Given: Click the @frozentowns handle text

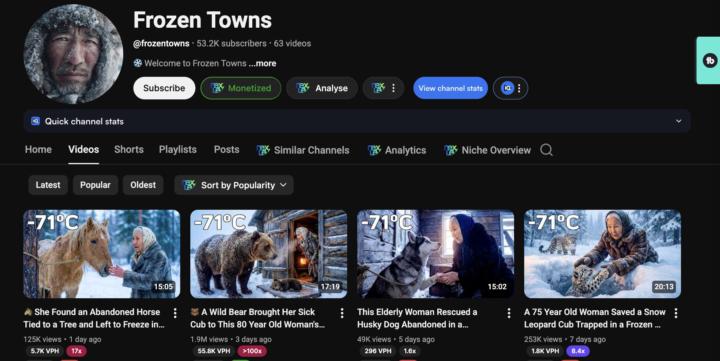Looking at the screenshot, I should pyautogui.click(x=161, y=44).
